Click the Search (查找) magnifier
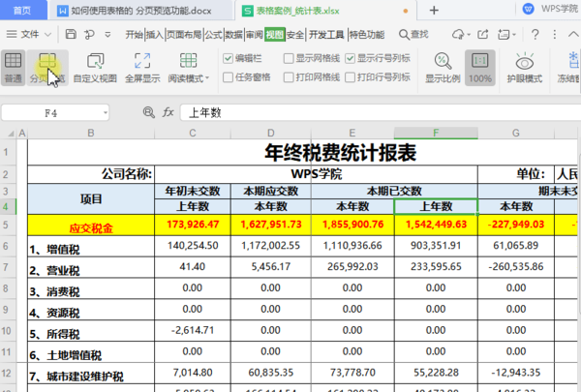 404,35
